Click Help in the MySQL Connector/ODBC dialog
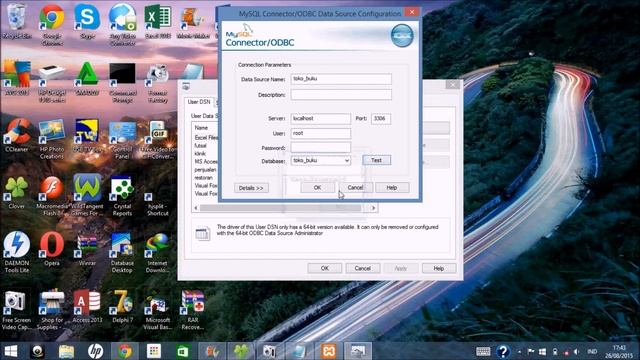The height and width of the screenshot is (360, 640). [x=392, y=187]
